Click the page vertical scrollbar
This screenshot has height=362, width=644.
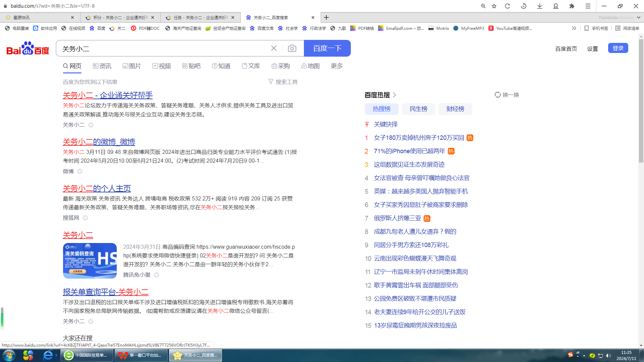(641, 101)
